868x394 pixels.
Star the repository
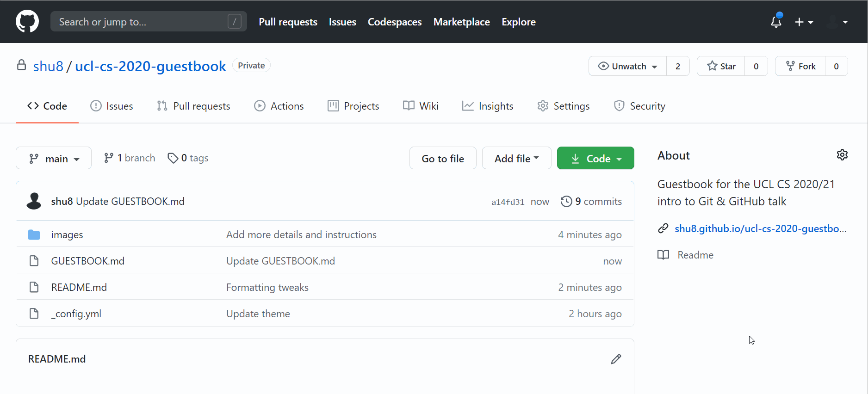(x=721, y=66)
